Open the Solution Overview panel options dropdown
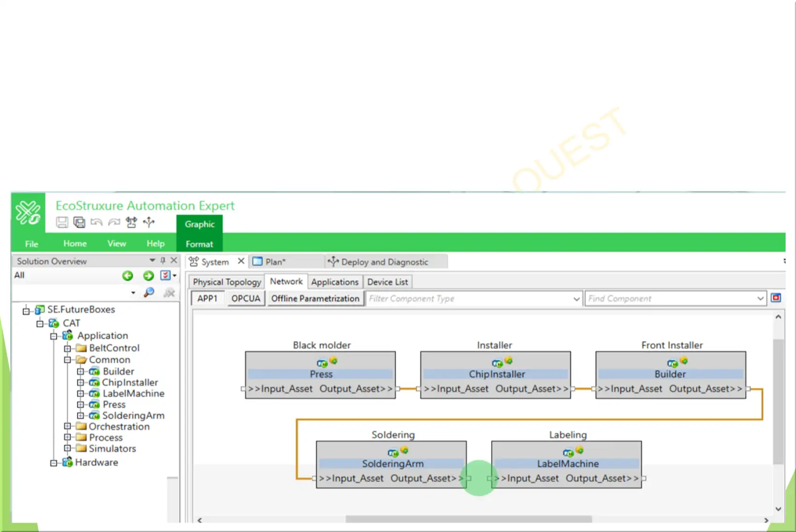This screenshot has width=796, height=532. (x=152, y=260)
